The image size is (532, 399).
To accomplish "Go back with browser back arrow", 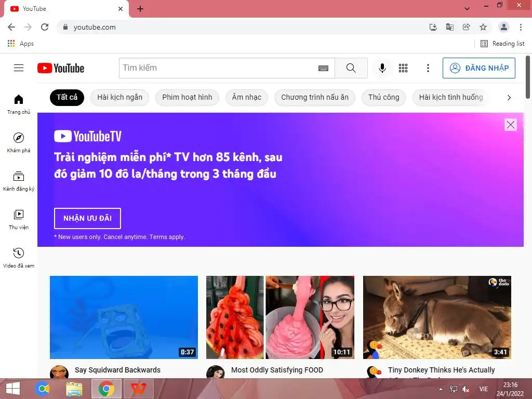I will click(11, 27).
